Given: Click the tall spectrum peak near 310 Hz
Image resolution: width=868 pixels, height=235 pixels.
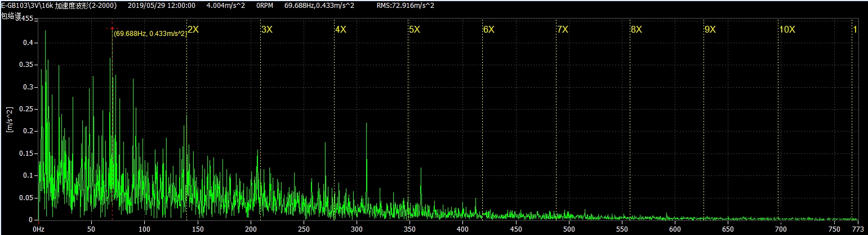Looking at the screenshot, I should (x=367, y=125).
